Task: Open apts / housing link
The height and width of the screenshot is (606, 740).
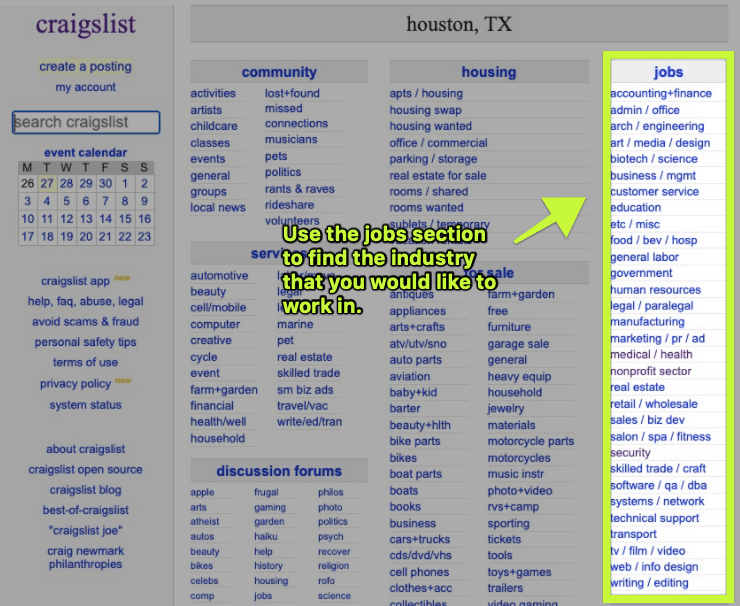Action: pyautogui.click(x=426, y=93)
